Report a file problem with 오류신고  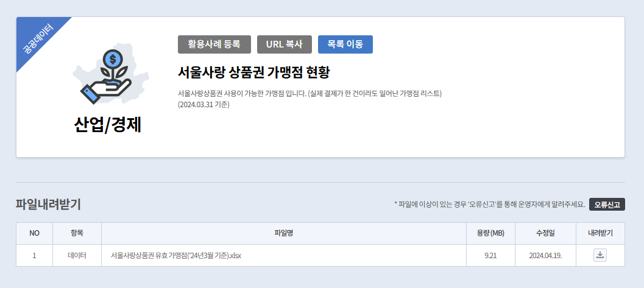point(607,205)
